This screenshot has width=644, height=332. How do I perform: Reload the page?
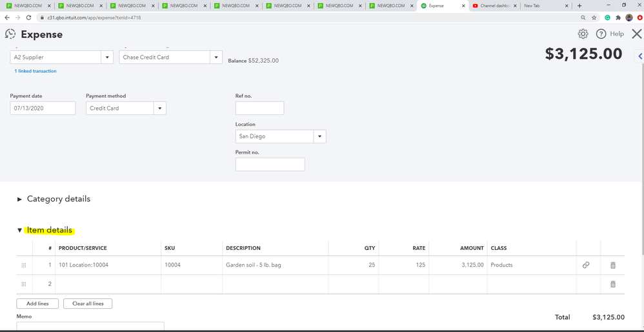pyautogui.click(x=29, y=17)
